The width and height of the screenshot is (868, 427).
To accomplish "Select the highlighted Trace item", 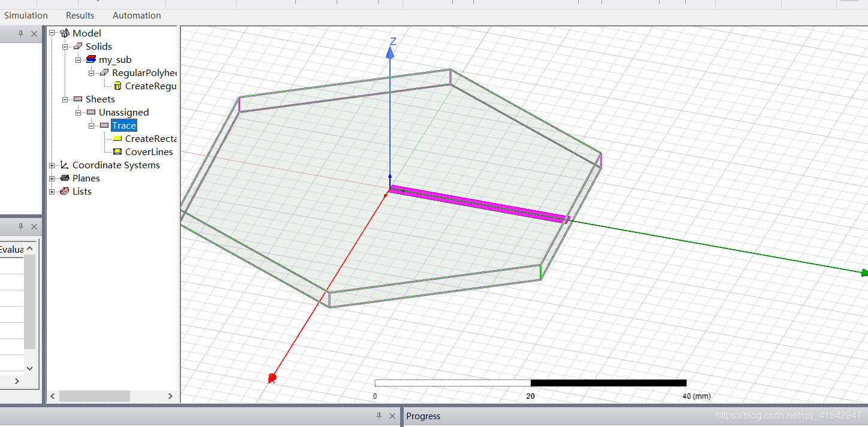I will pyautogui.click(x=124, y=125).
